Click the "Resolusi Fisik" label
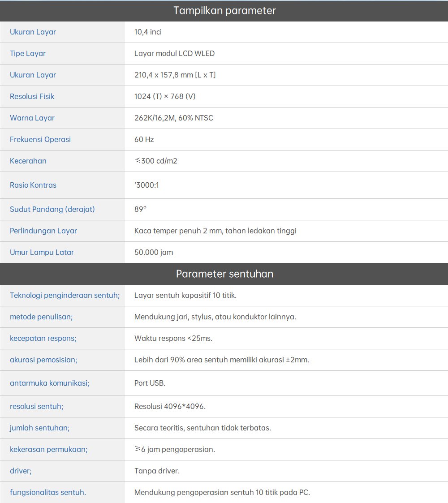 [32, 96]
